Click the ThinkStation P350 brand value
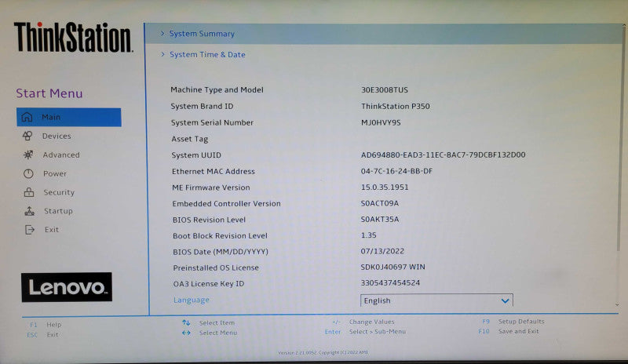 point(396,106)
